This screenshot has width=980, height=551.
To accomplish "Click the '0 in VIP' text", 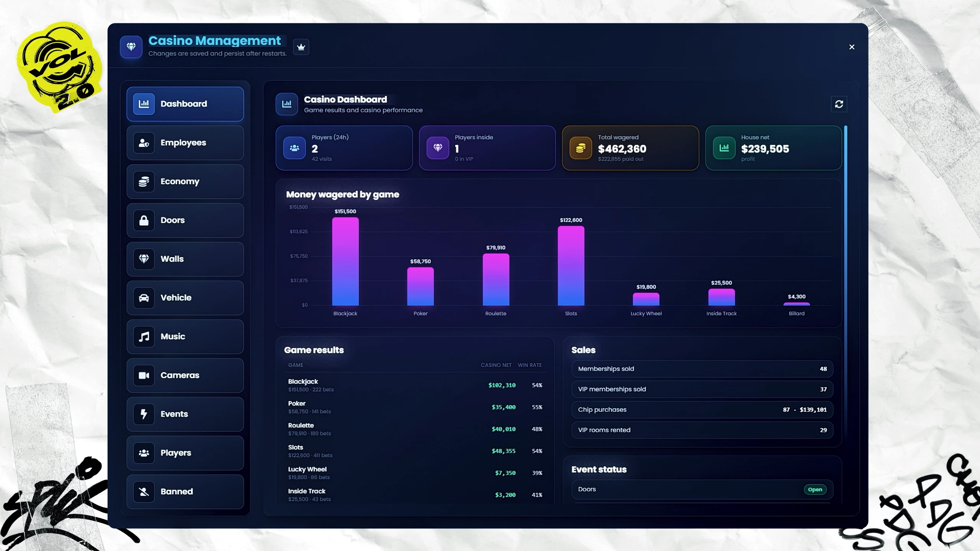I will pyautogui.click(x=464, y=159).
